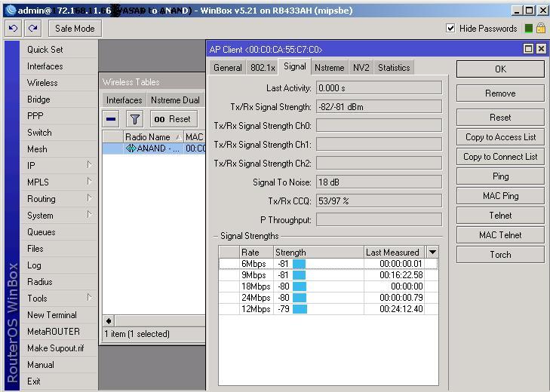Select the Signal tab

click(x=295, y=66)
